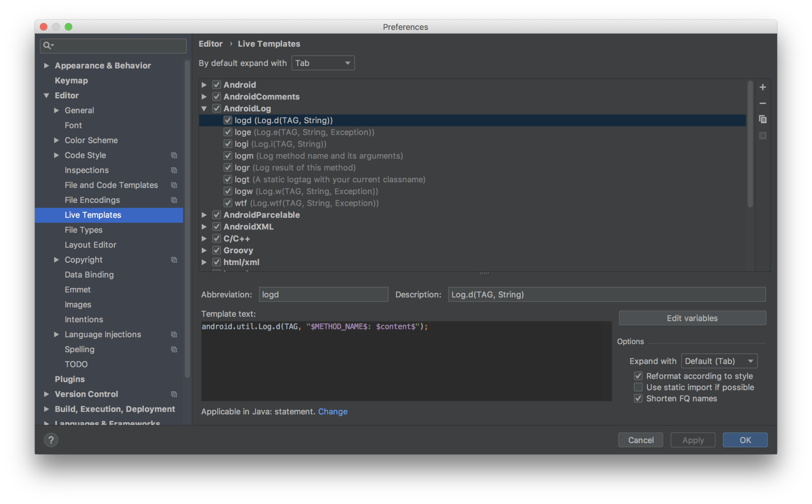Open the Editor breadcrumb link at the top

[211, 44]
